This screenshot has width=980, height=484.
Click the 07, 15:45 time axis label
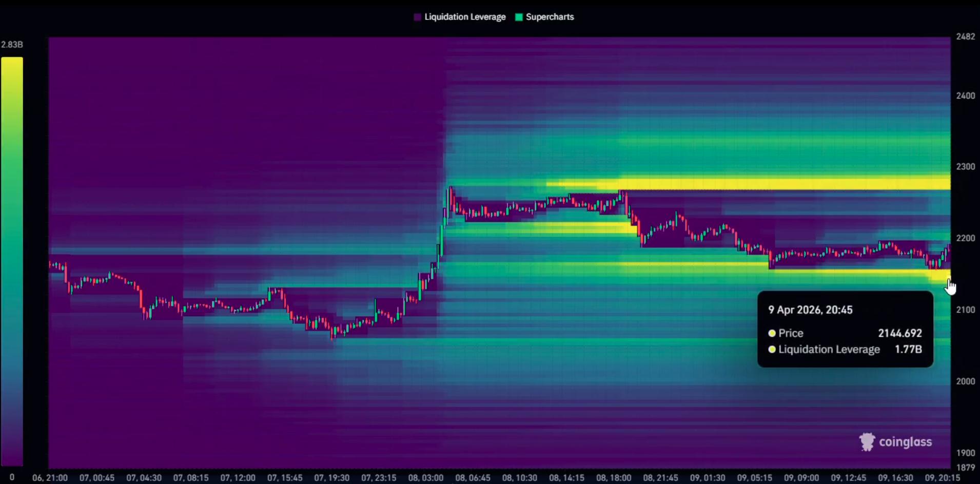pos(285,478)
